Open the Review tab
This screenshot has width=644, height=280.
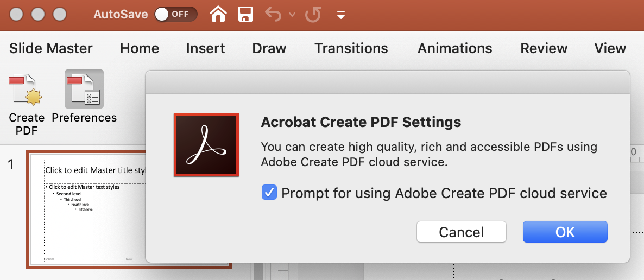click(x=544, y=48)
